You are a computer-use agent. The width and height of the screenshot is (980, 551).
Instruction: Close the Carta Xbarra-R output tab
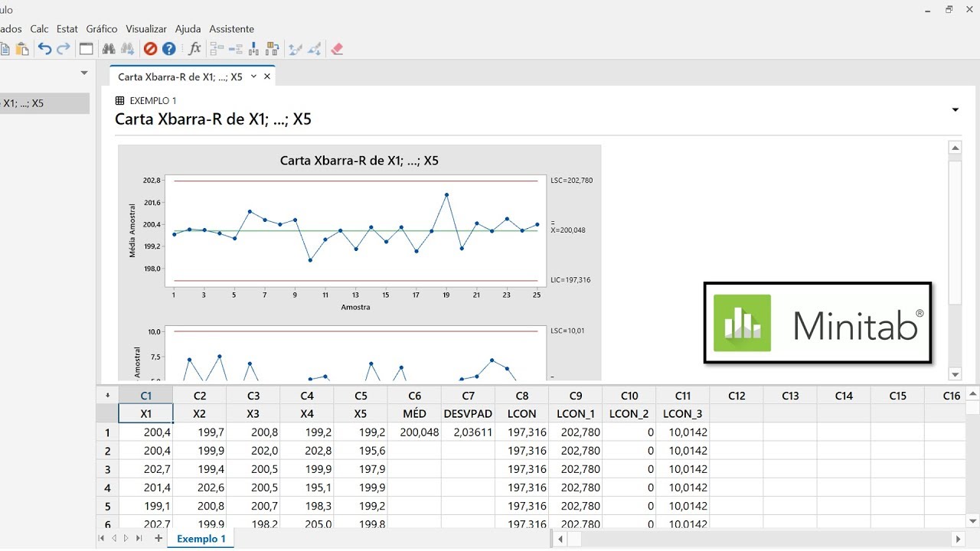pyautogui.click(x=267, y=77)
